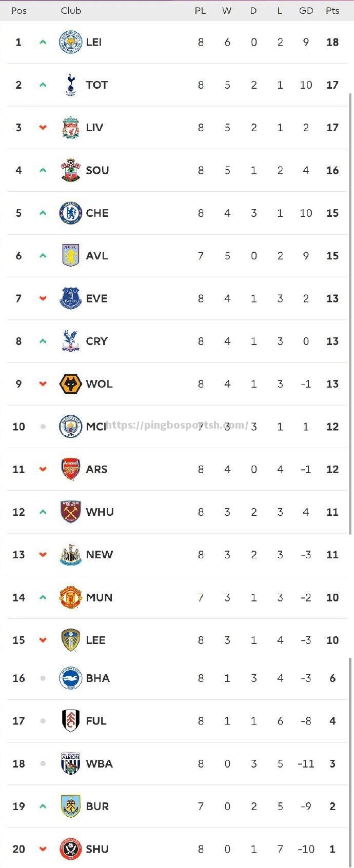Select the Tottenham crest icon
This screenshot has width=354, height=868.
pos(70,85)
